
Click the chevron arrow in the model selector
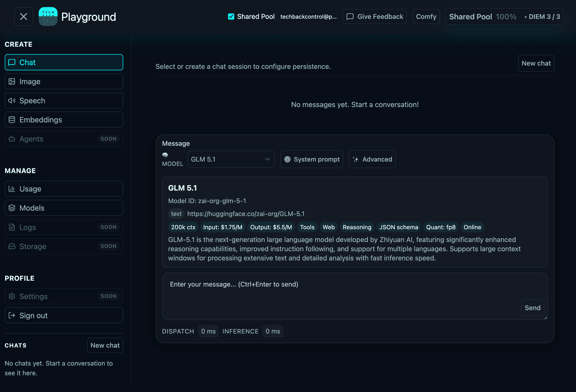267,159
